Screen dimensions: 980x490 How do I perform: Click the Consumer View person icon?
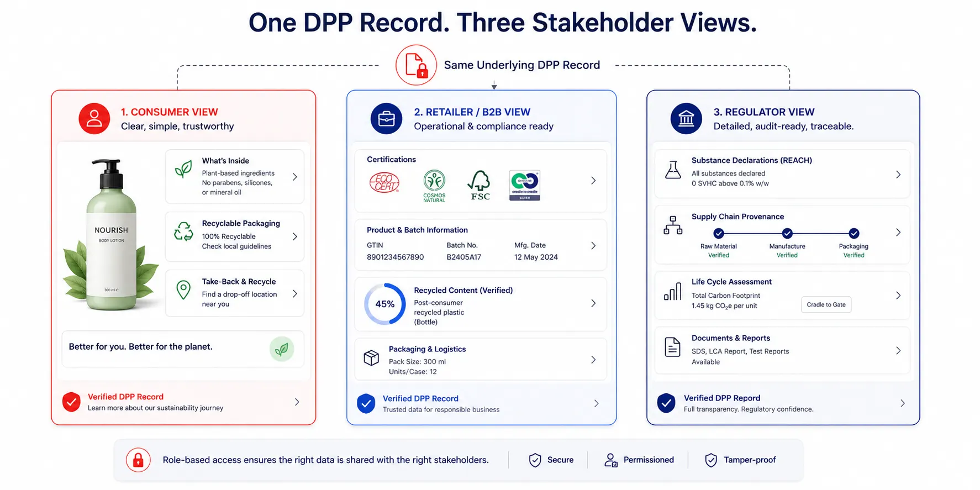click(94, 119)
